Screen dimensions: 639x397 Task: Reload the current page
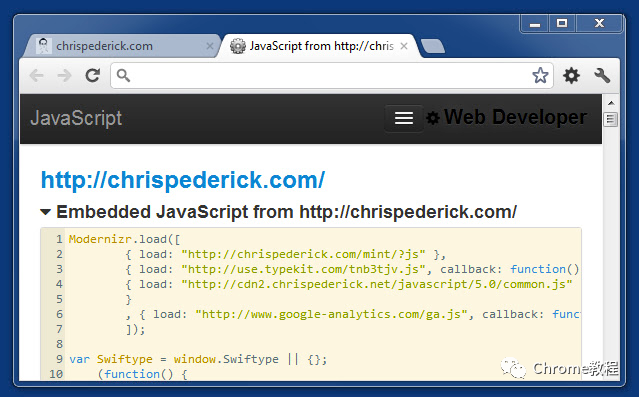click(x=93, y=75)
